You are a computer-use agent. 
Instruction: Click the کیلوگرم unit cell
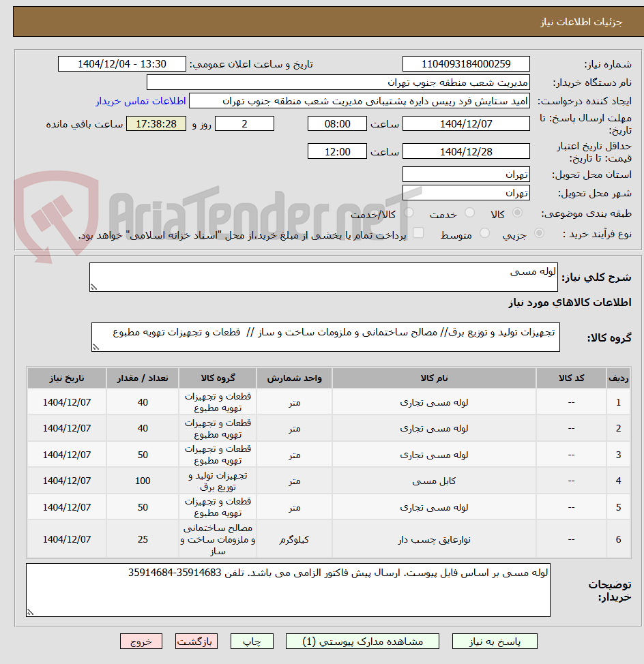point(295,539)
